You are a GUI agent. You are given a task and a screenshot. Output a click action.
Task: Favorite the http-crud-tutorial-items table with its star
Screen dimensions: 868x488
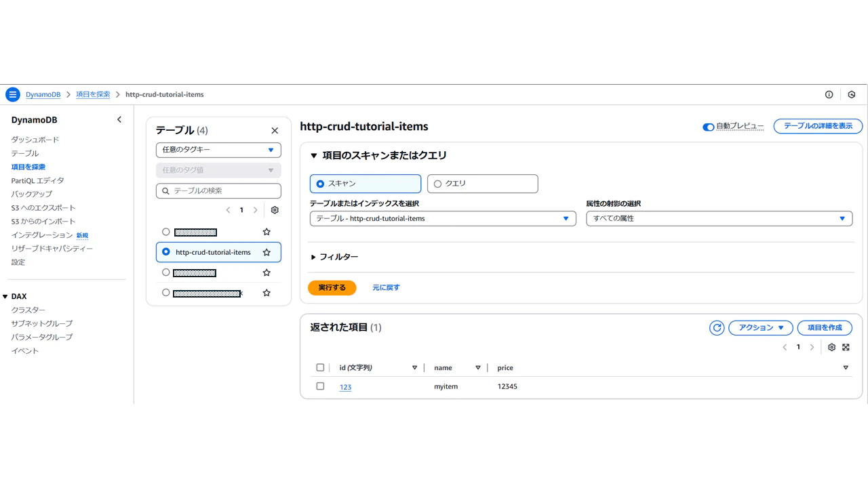[x=267, y=252]
